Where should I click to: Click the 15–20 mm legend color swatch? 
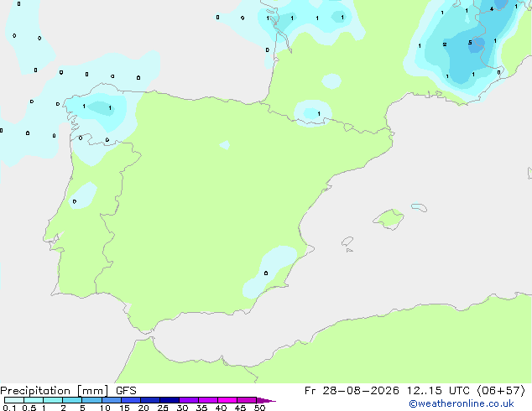pos(131,400)
